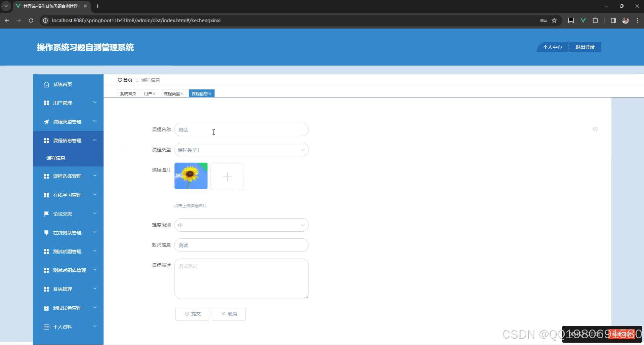The width and height of the screenshot is (644, 345).
Task: Click the small circle icon at form's right edge
Action: click(595, 129)
